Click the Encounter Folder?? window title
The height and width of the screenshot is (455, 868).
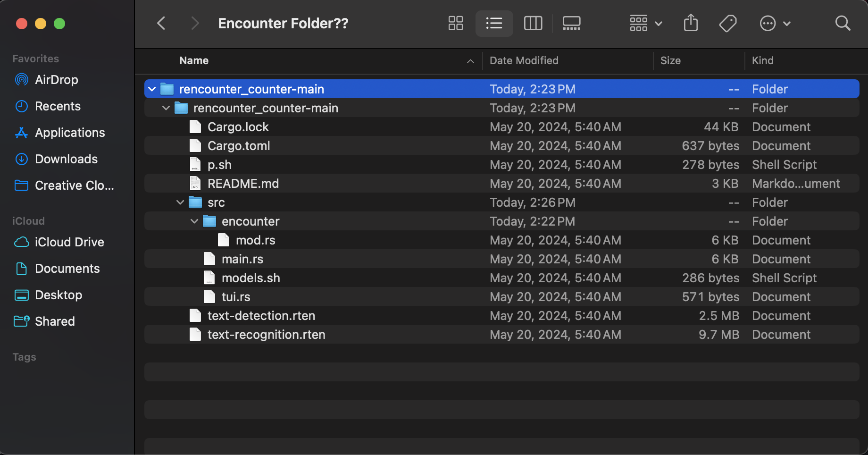click(283, 23)
